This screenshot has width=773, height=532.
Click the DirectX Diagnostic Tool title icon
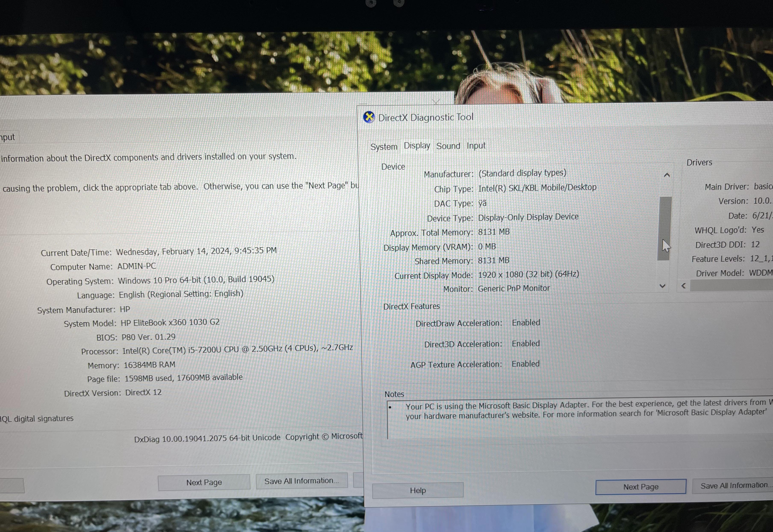click(369, 117)
